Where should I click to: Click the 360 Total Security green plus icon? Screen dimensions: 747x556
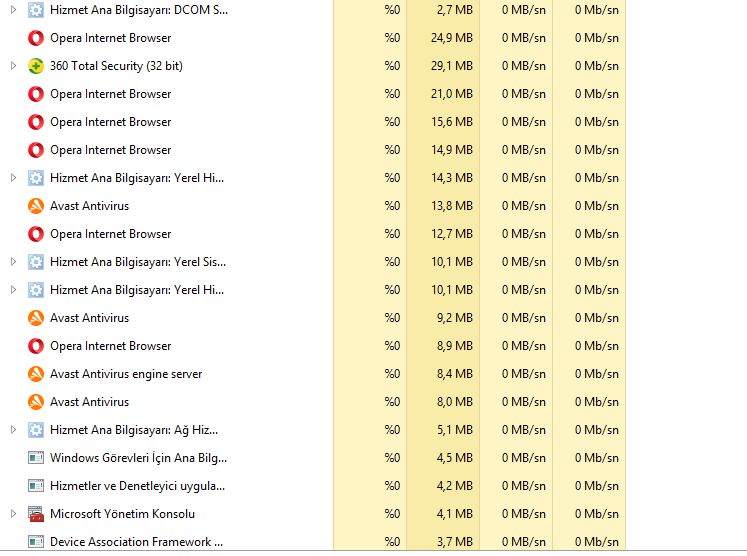point(36,66)
